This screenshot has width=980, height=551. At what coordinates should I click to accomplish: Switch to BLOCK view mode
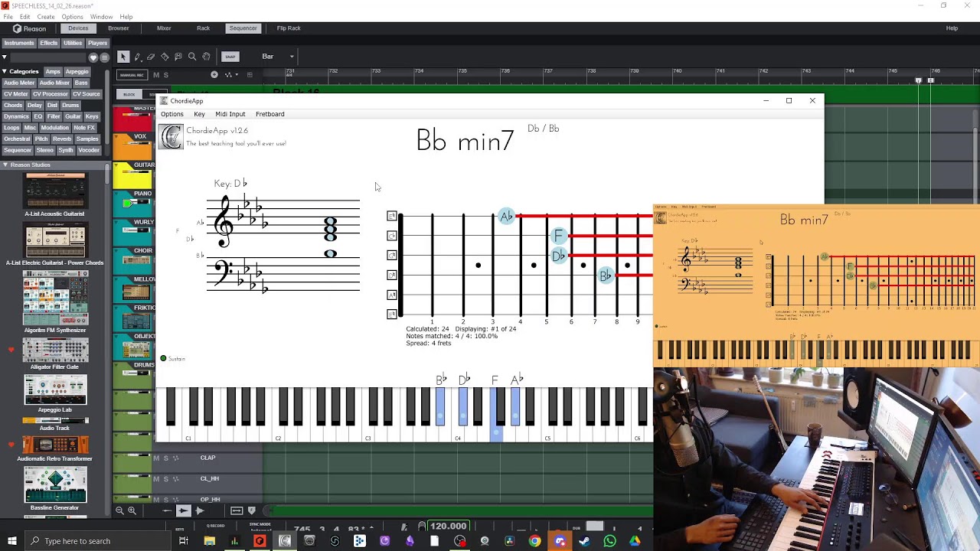[x=129, y=94]
